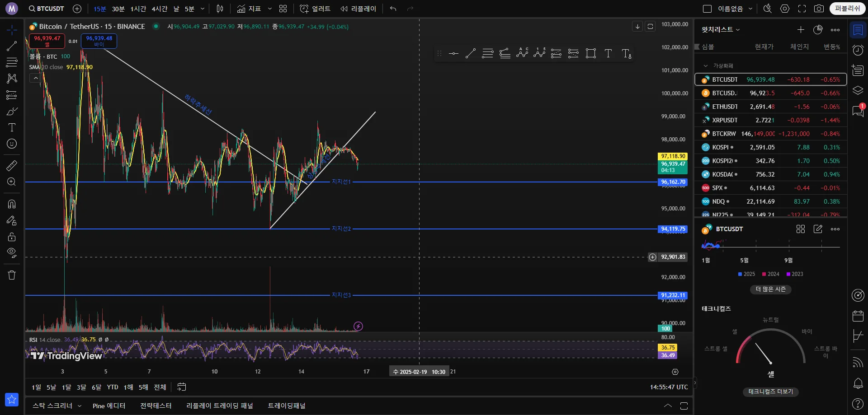
Task: Open the notifications bell panel
Action: tap(858, 383)
